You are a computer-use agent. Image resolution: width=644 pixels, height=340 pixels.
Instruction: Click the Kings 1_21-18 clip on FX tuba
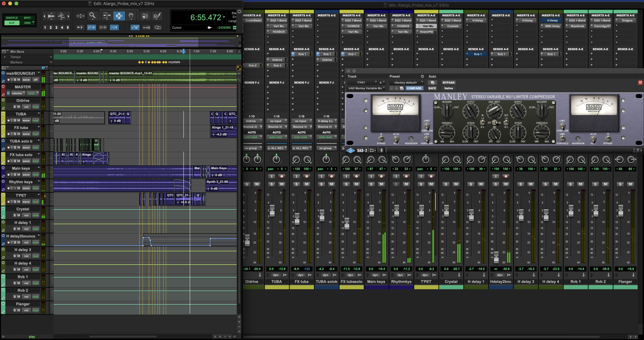[224, 131]
